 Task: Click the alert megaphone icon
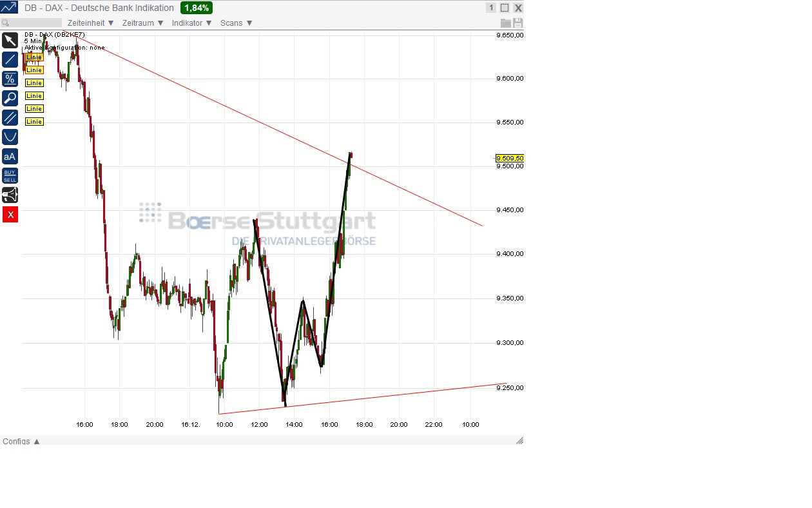point(10,195)
